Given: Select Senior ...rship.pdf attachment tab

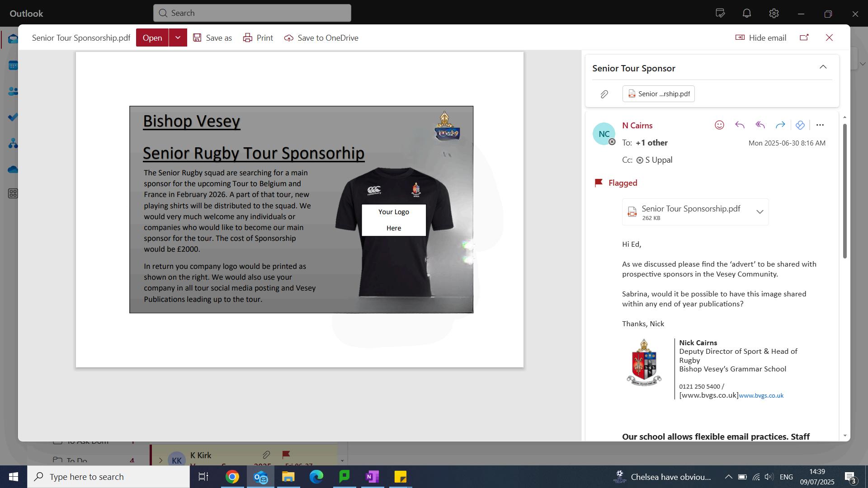Looking at the screenshot, I should pos(658,94).
